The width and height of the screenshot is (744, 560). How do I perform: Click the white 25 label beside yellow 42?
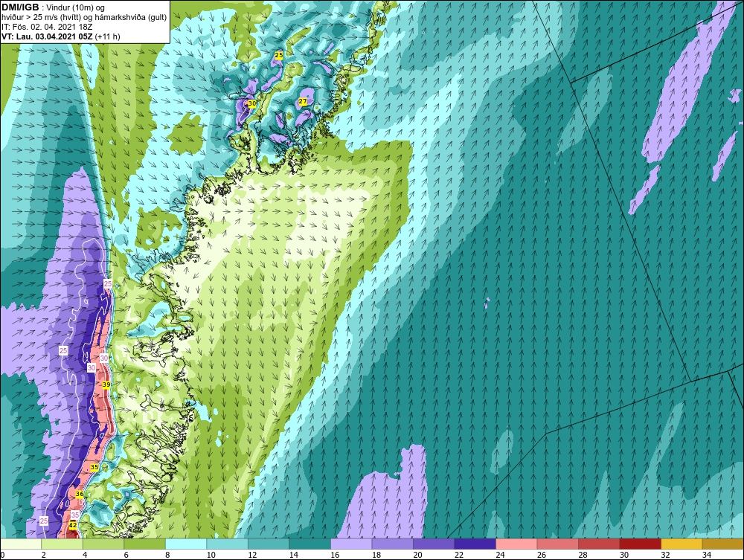[x=44, y=521]
